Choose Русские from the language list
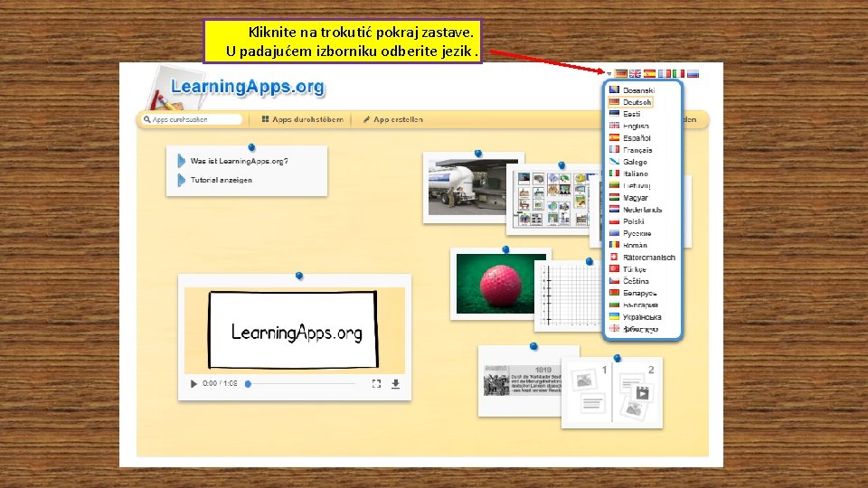This screenshot has height=488, width=868. (630, 233)
